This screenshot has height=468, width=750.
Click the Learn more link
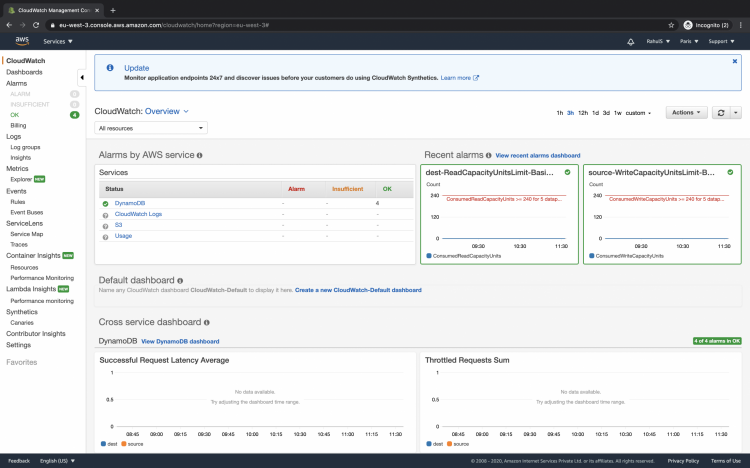point(456,78)
